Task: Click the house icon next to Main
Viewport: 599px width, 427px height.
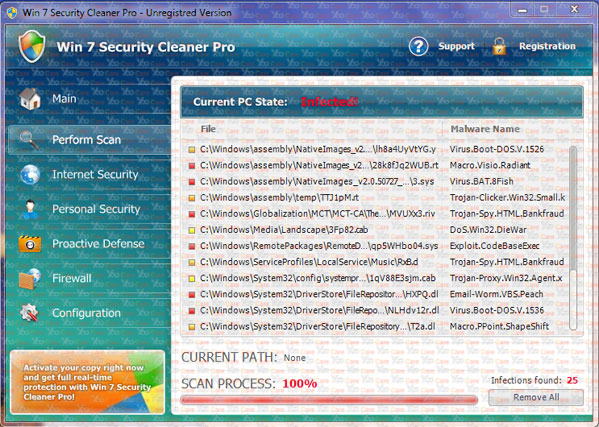Action: pos(30,99)
